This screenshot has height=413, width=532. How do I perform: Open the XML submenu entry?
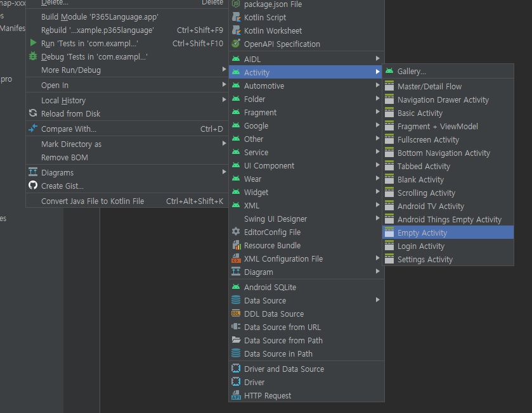pyautogui.click(x=306, y=205)
